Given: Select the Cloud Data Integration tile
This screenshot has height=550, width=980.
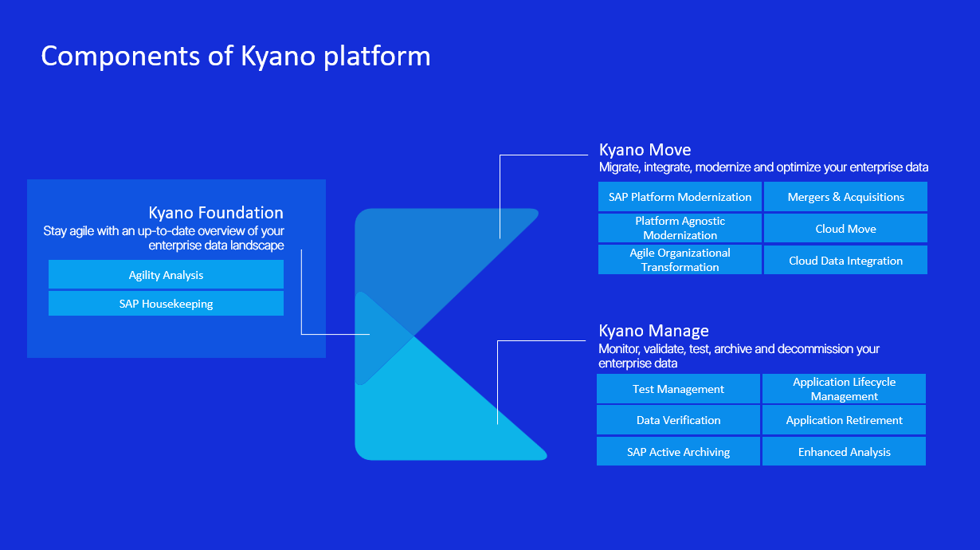Looking at the screenshot, I should tap(845, 260).
